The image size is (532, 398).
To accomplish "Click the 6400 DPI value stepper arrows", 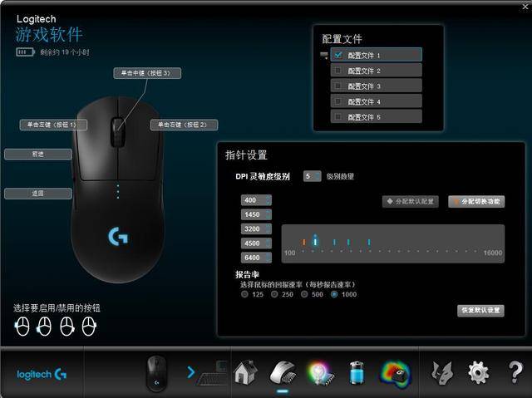I will 268,258.
